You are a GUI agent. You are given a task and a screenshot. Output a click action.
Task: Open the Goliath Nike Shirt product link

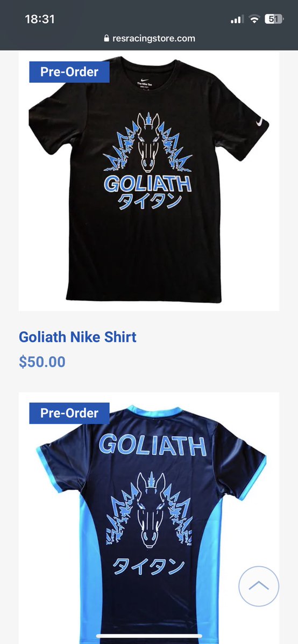tap(77, 337)
